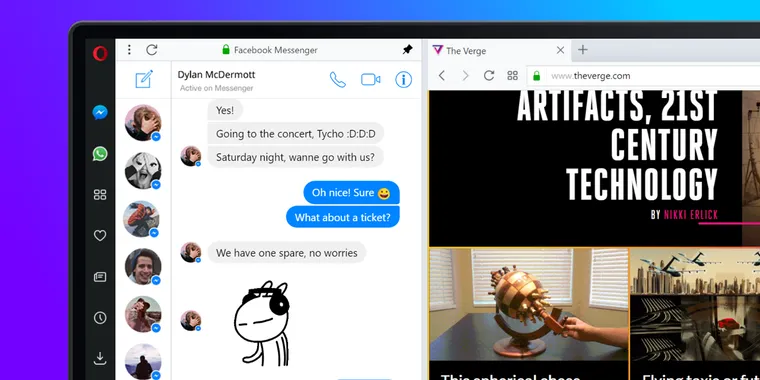This screenshot has height=380, width=760.
Task: Open fifth contact avatar with hat
Action: [143, 314]
